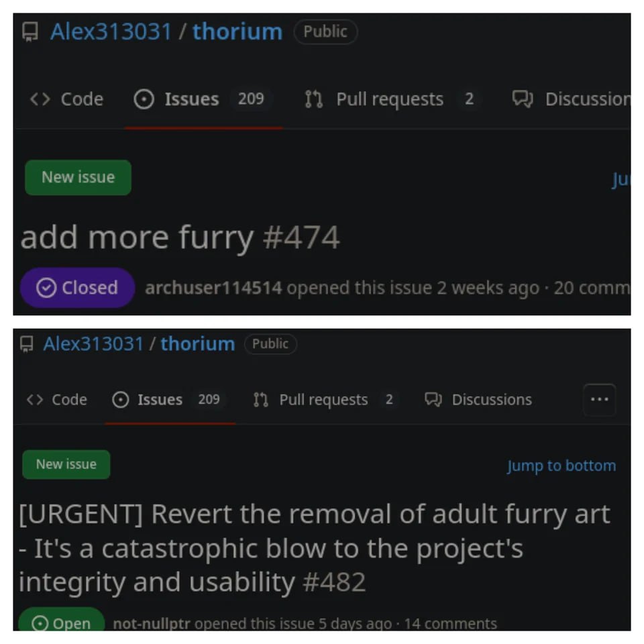Select the Discussions tab in bottom navigation

(478, 399)
